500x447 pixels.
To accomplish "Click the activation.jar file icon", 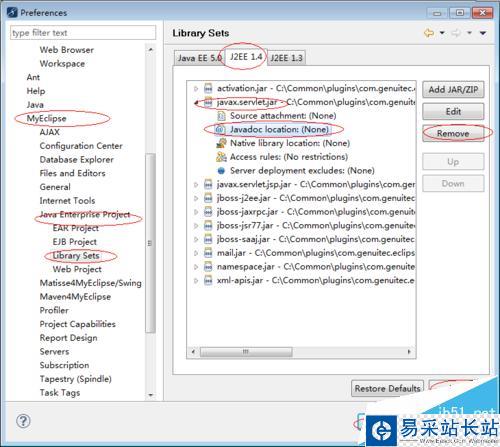I will pyautogui.click(x=208, y=88).
